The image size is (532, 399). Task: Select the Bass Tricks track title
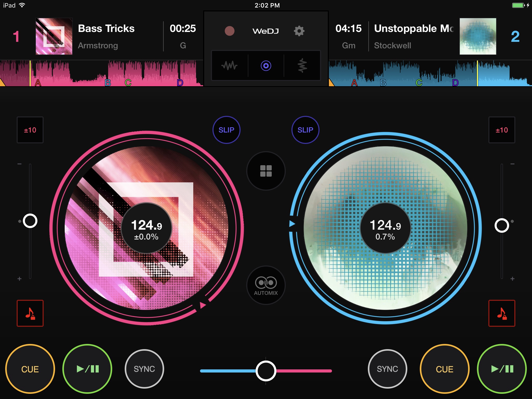pos(106,29)
